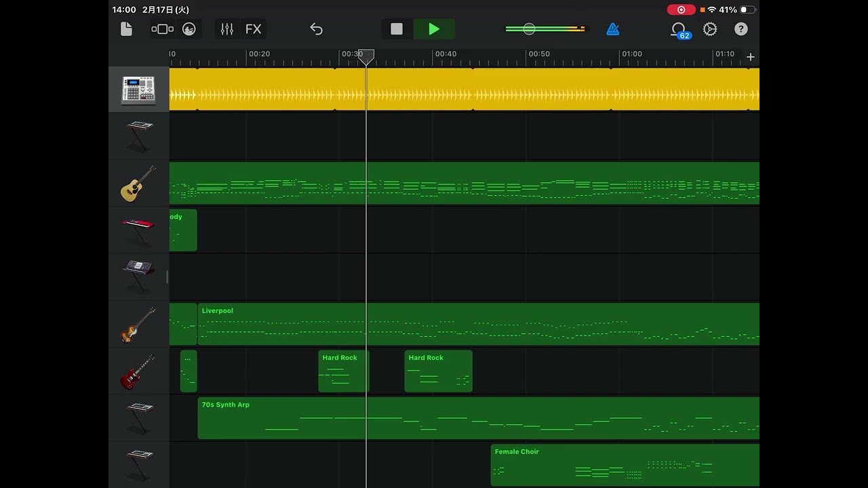Screen dimensions: 868x488
Task: Open track controls mixer sliders
Action: (x=227, y=29)
